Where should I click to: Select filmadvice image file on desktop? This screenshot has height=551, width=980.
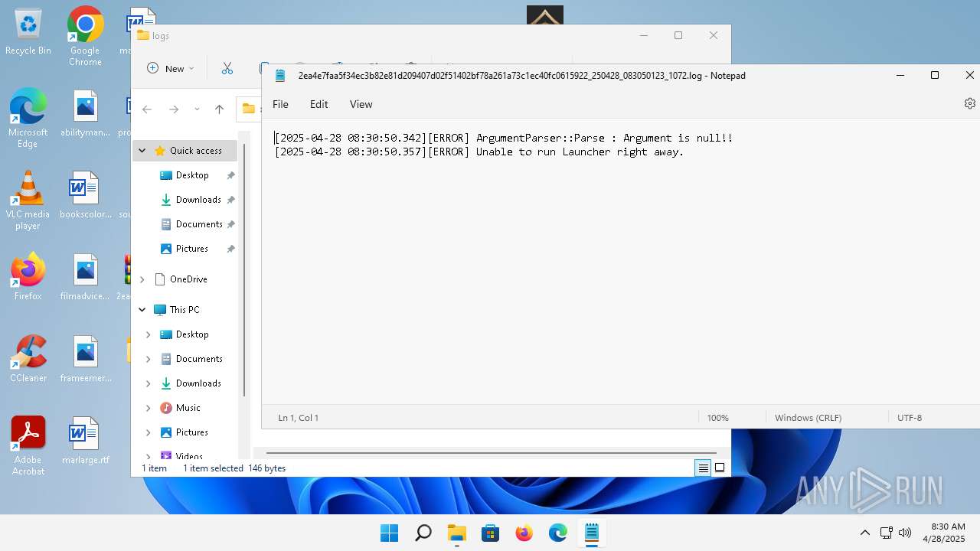85,277
